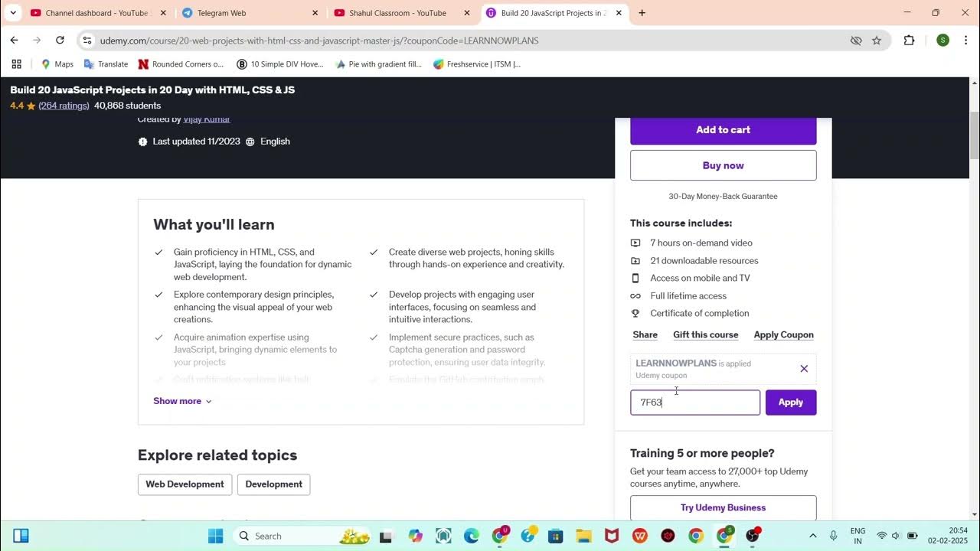
Task: Reload the current Udemy page
Action: tap(60, 41)
